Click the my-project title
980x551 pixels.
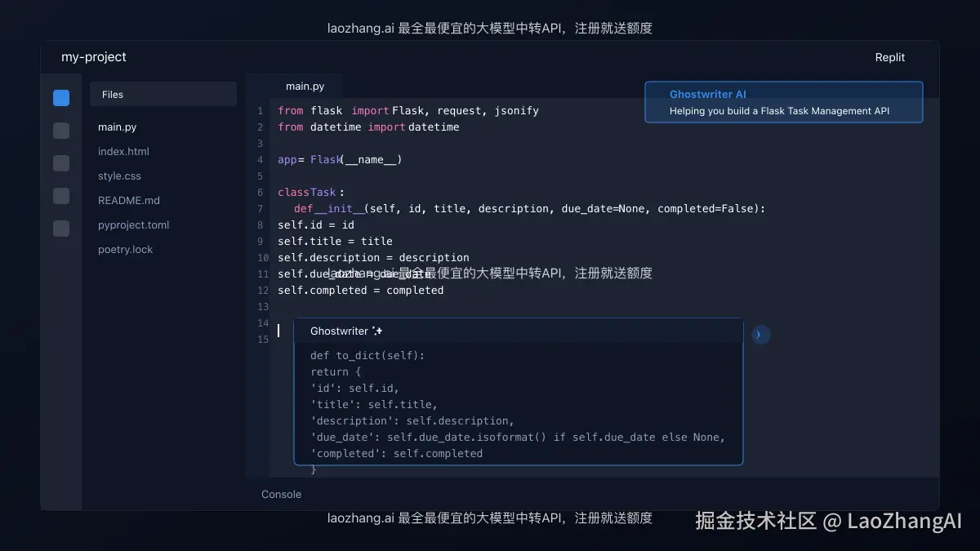pos(94,57)
